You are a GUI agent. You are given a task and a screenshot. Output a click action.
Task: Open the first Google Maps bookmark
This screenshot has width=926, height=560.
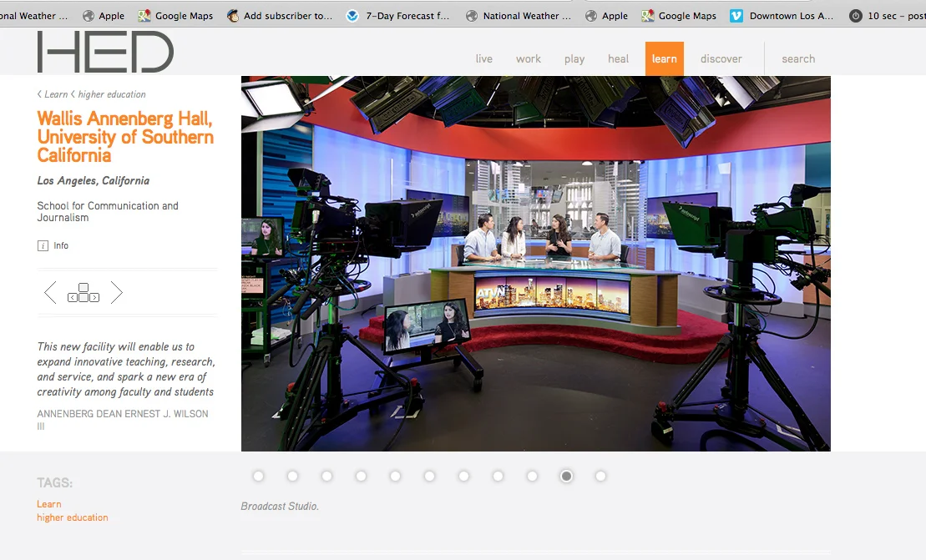(175, 16)
